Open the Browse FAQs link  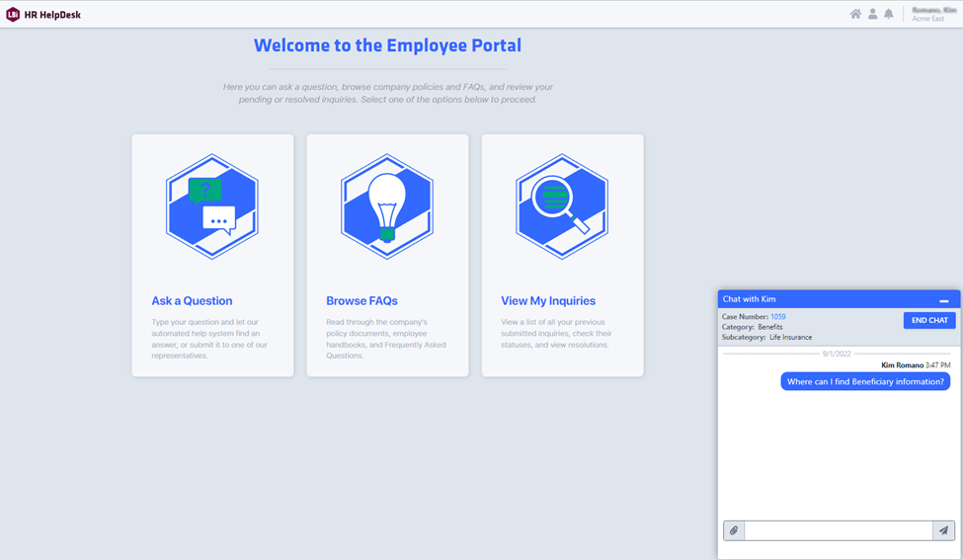[361, 301]
